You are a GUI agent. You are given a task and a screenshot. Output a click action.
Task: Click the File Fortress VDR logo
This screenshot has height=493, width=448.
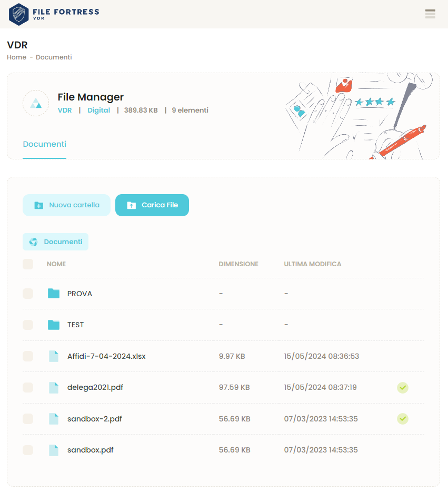[x=54, y=14]
